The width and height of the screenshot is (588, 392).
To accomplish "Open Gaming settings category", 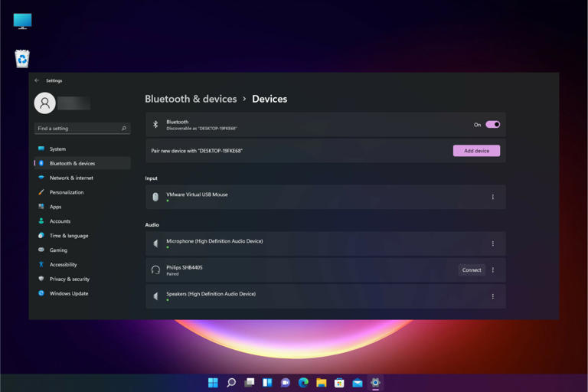I will (x=82, y=250).
